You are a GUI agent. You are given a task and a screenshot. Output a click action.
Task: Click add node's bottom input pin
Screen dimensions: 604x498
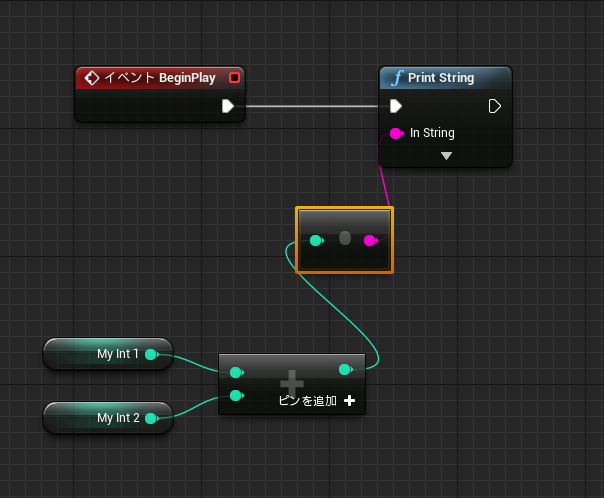click(237, 396)
